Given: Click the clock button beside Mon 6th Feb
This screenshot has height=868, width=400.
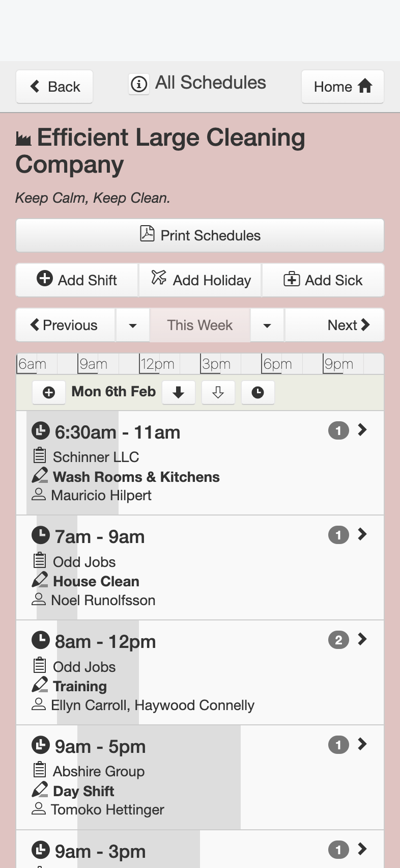Looking at the screenshot, I should [x=258, y=392].
